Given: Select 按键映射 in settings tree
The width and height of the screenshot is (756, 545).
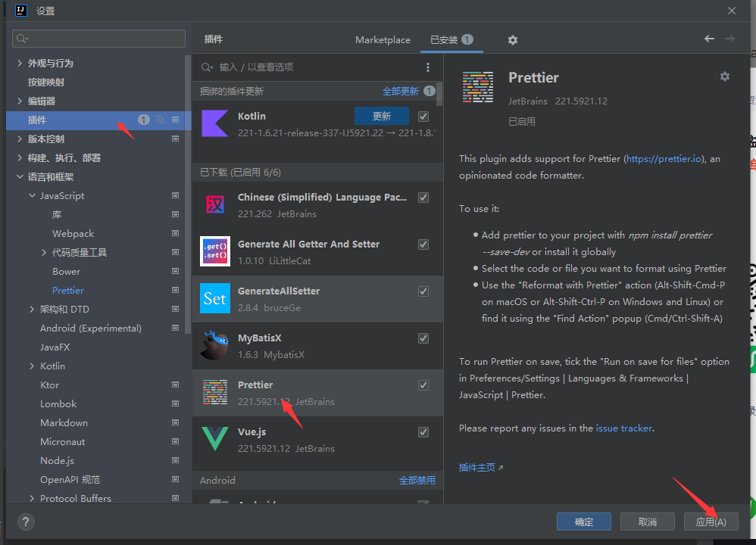Looking at the screenshot, I should 46,83.
